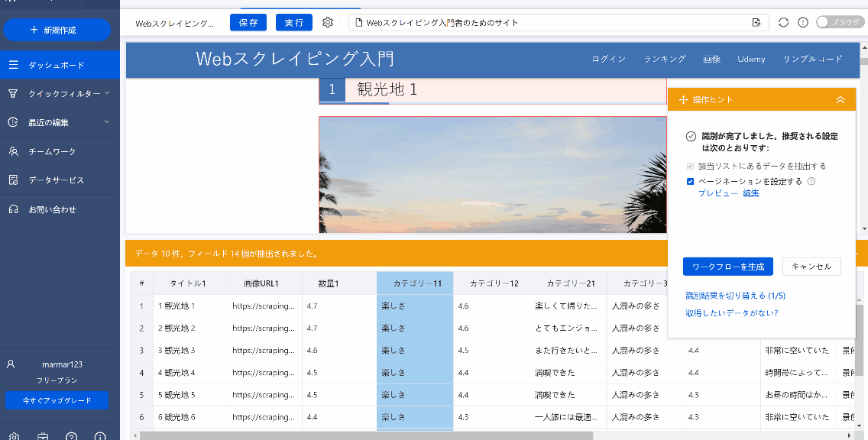
Task: Click 識別結果を切り替える link
Action: tap(735, 296)
